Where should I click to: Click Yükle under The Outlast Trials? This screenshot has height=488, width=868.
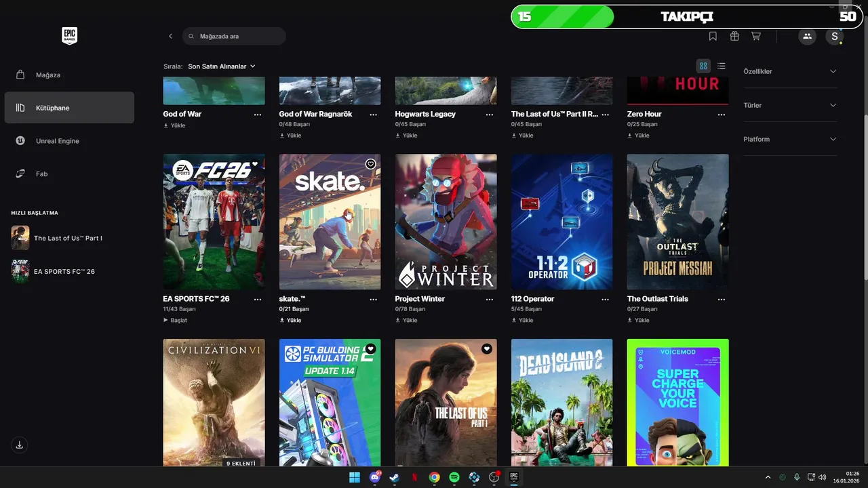click(638, 320)
